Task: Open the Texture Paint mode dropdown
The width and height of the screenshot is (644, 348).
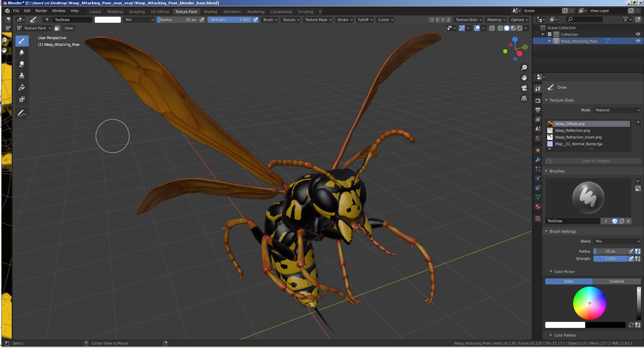Action: tap(34, 28)
